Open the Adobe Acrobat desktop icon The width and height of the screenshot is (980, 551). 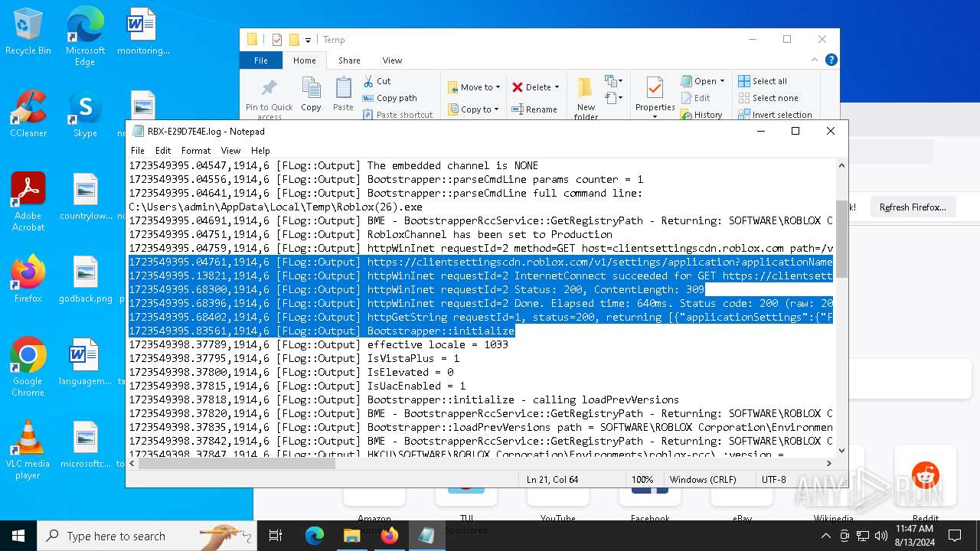click(28, 202)
